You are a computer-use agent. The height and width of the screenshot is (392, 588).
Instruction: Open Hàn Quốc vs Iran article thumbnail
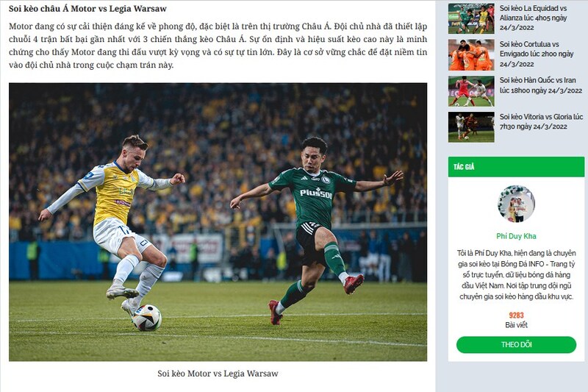471,91
